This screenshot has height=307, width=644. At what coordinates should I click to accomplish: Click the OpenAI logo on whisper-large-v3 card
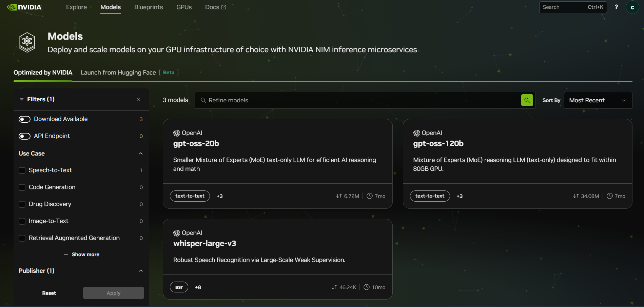tap(177, 233)
